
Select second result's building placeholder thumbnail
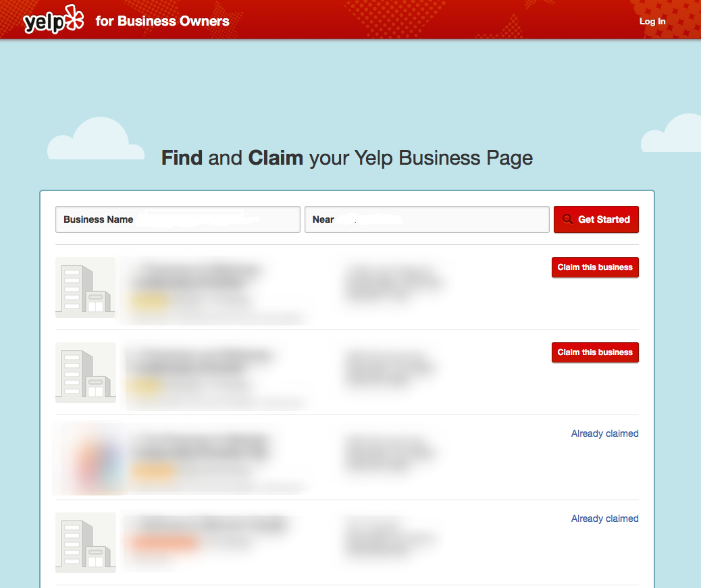point(85,373)
